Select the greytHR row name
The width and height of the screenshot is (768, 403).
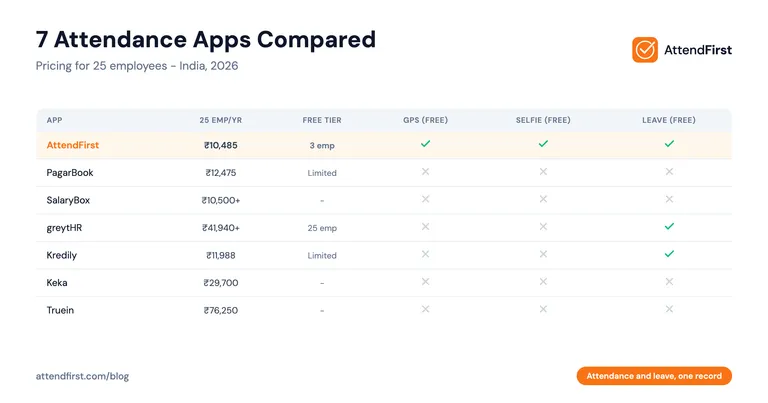click(64, 228)
